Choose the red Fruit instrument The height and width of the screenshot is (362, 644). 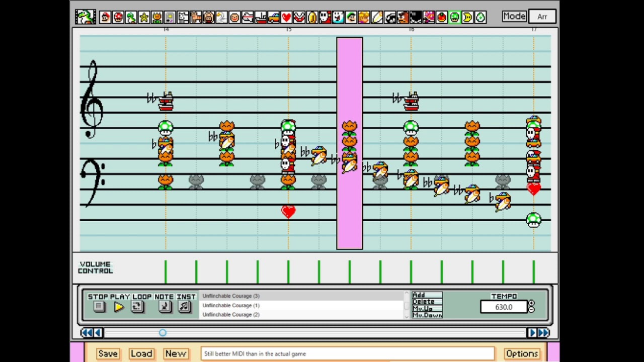[442, 17]
